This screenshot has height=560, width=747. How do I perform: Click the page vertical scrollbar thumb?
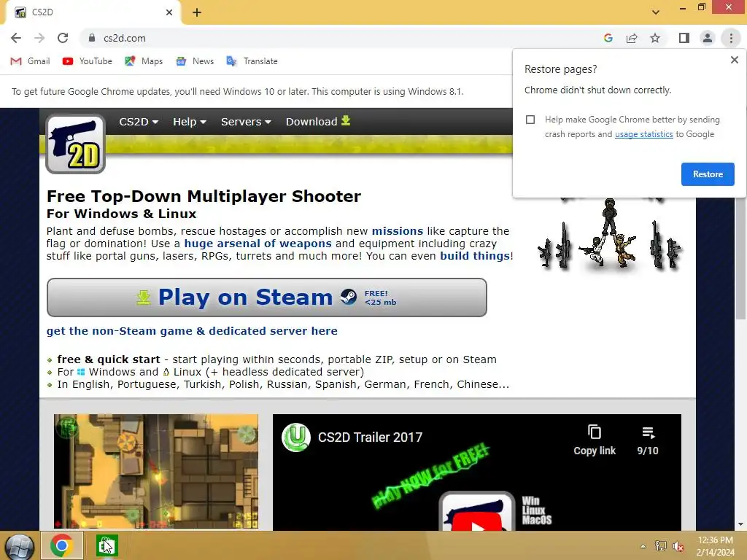pyautogui.click(x=740, y=257)
